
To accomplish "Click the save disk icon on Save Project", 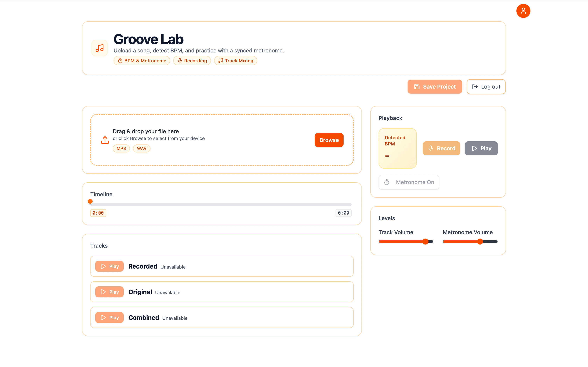I will click(416, 86).
